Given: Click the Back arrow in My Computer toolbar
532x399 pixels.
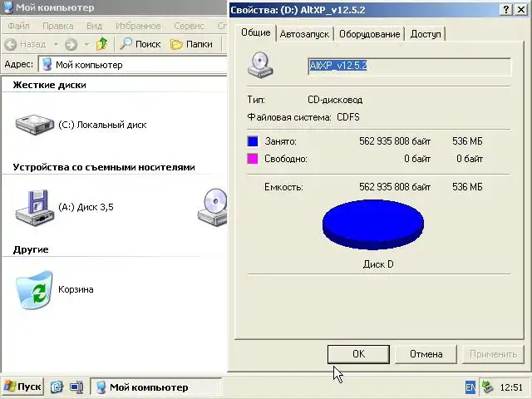Looking at the screenshot, I should [x=11, y=44].
